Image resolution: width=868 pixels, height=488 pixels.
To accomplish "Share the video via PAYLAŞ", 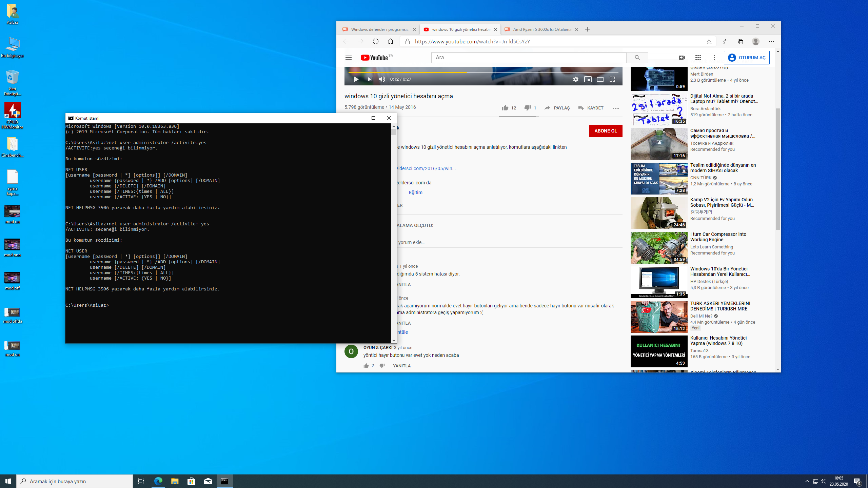I will [557, 108].
